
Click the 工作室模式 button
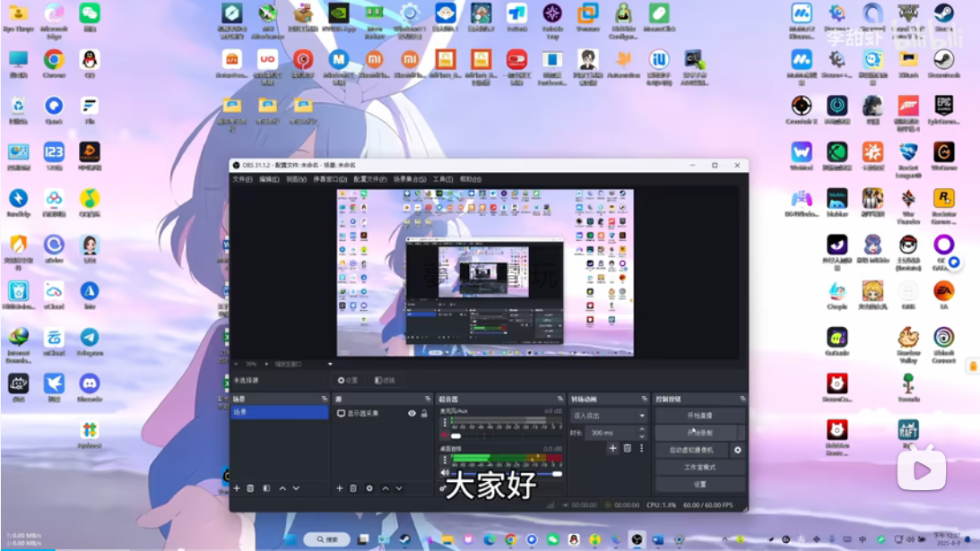(699, 468)
